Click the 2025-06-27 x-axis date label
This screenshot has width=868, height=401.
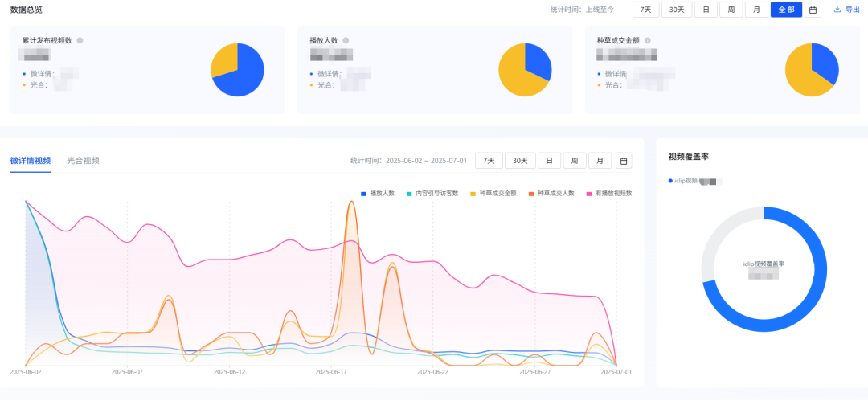(534, 372)
